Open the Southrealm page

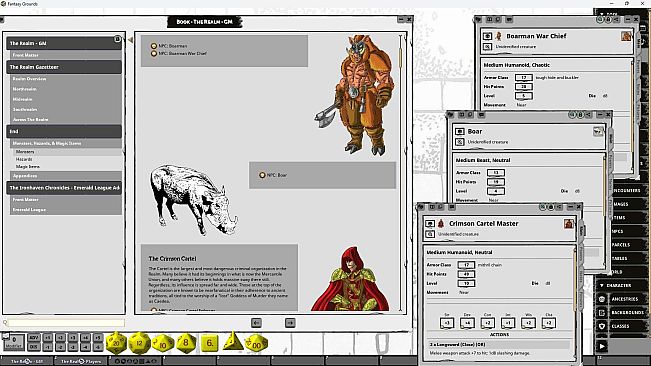point(66,109)
